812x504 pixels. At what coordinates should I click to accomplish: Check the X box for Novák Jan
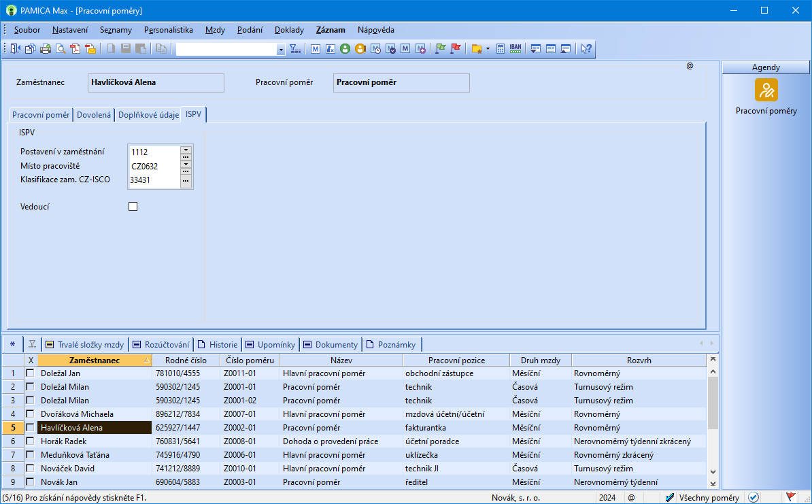click(31, 482)
